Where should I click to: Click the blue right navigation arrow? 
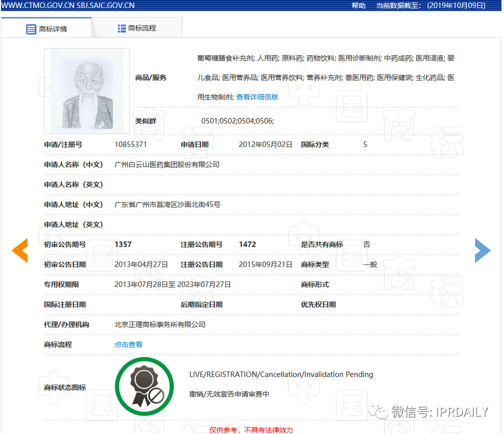pos(483,250)
